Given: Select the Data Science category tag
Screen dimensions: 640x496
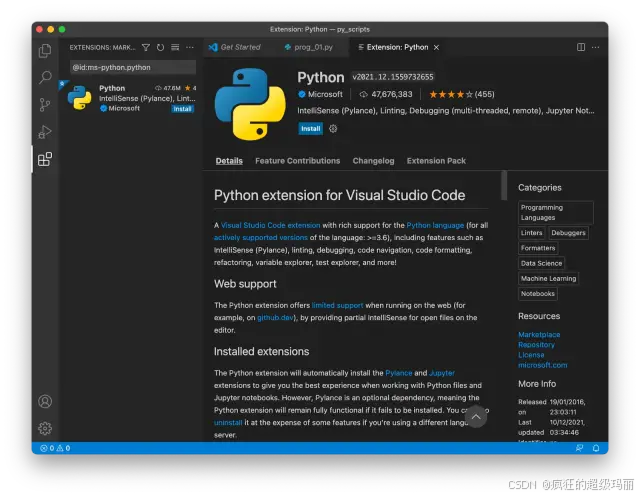Looking at the screenshot, I should (x=541, y=263).
